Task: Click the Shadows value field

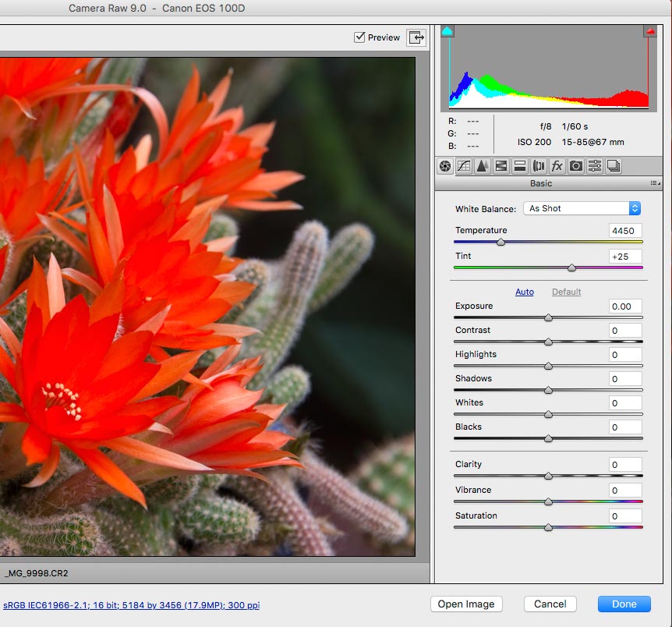Action: pos(625,379)
